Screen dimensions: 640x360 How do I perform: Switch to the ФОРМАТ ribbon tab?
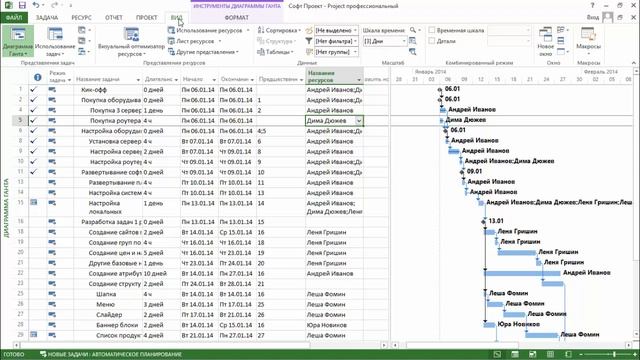pyautogui.click(x=236, y=18)
